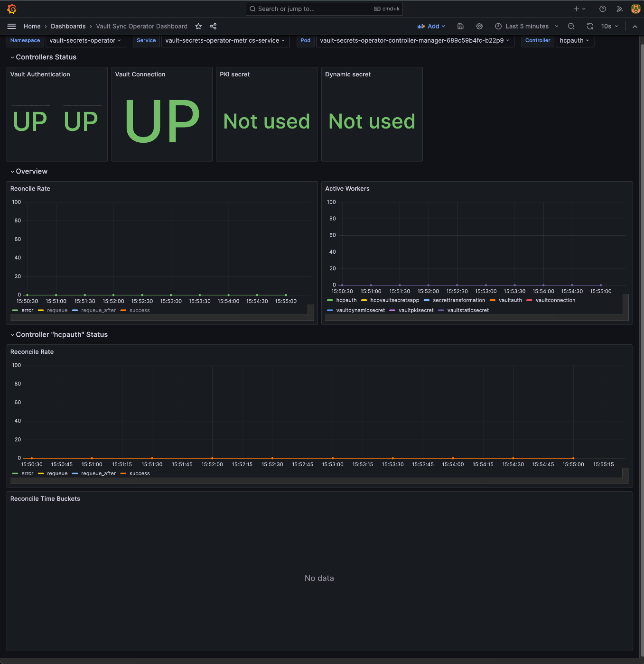644x664 pixels.
Task: Open the hamburger navigation menu
Action: point(12,26)
